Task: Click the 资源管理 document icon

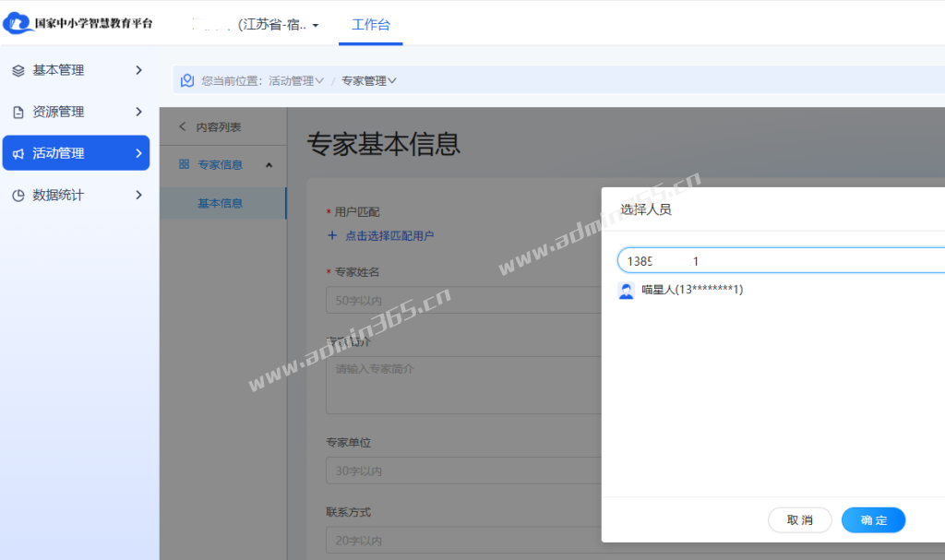Action: (x=18, y=113)
